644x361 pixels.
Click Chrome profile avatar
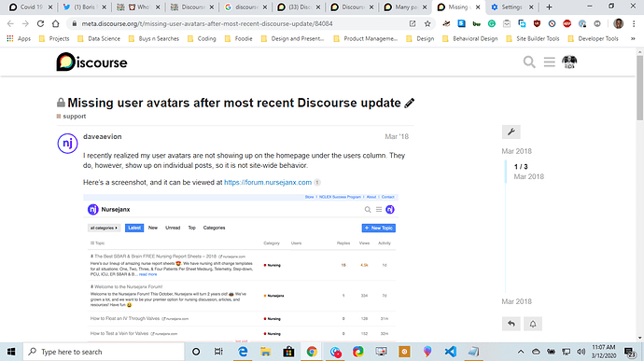618,24
